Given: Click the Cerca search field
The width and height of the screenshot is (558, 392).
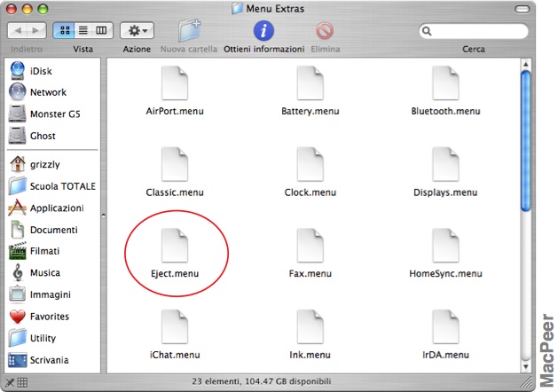Looking at the screenshot, I should pyautogui.click(x=474, y=31).
